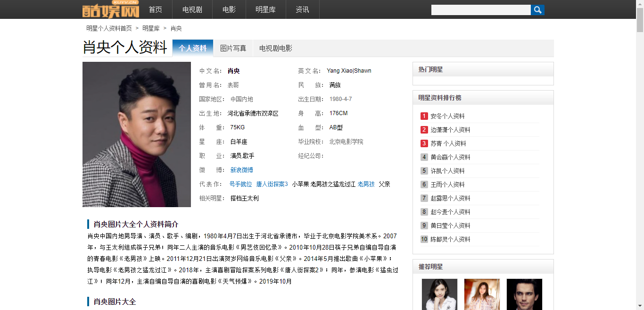Open rank 1 安冬个人资料 link
The width and height of the screenshot is (644, 310).
click(447, 116)
